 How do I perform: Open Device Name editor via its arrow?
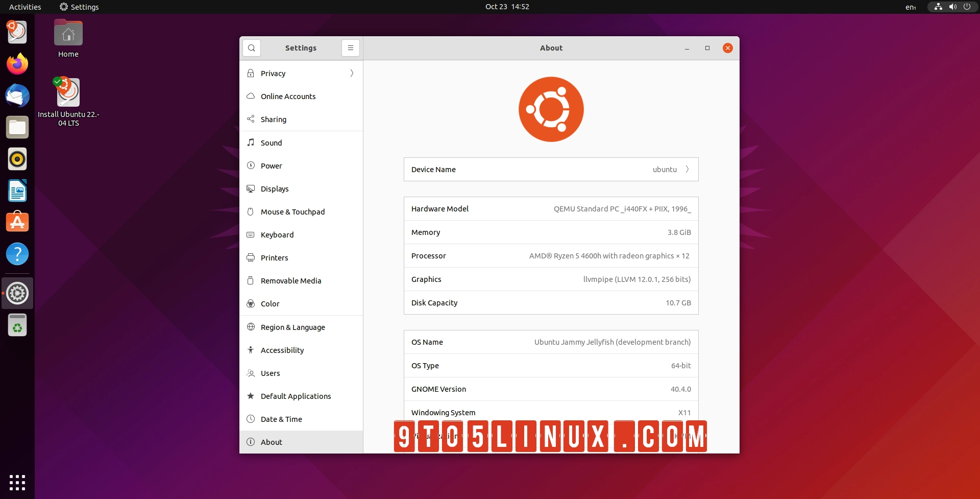688,169
